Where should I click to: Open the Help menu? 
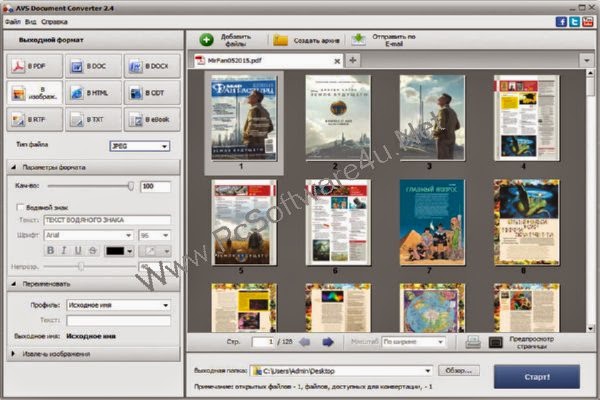tap(54, 22)
